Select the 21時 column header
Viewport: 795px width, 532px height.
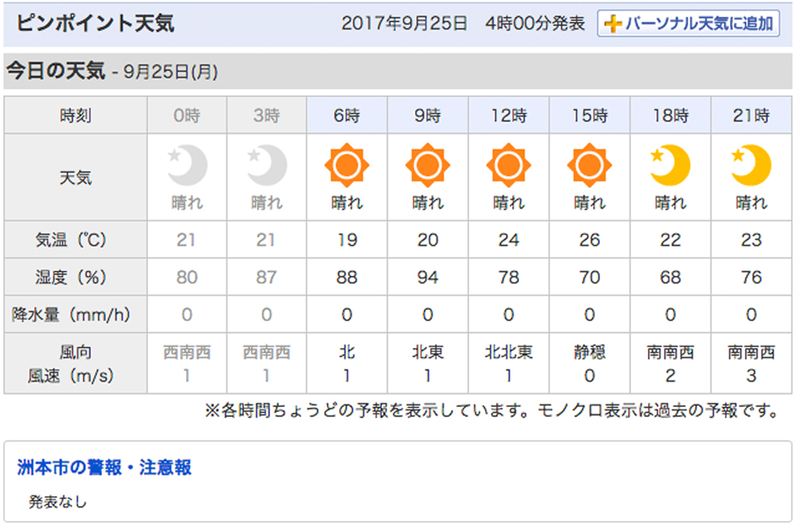[751, 116]
